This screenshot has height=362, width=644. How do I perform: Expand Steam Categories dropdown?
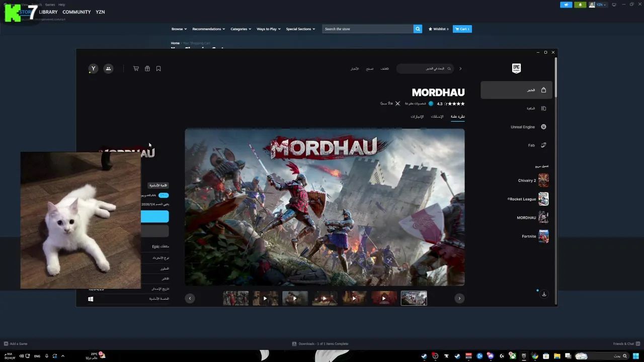click(x=240, y=29)
